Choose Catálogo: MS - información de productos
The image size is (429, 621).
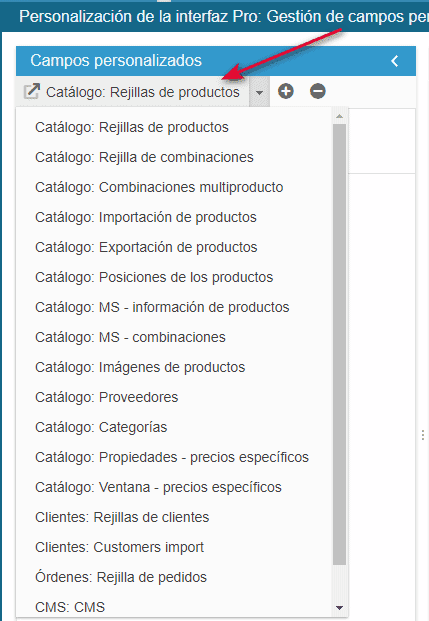(162, 307)
